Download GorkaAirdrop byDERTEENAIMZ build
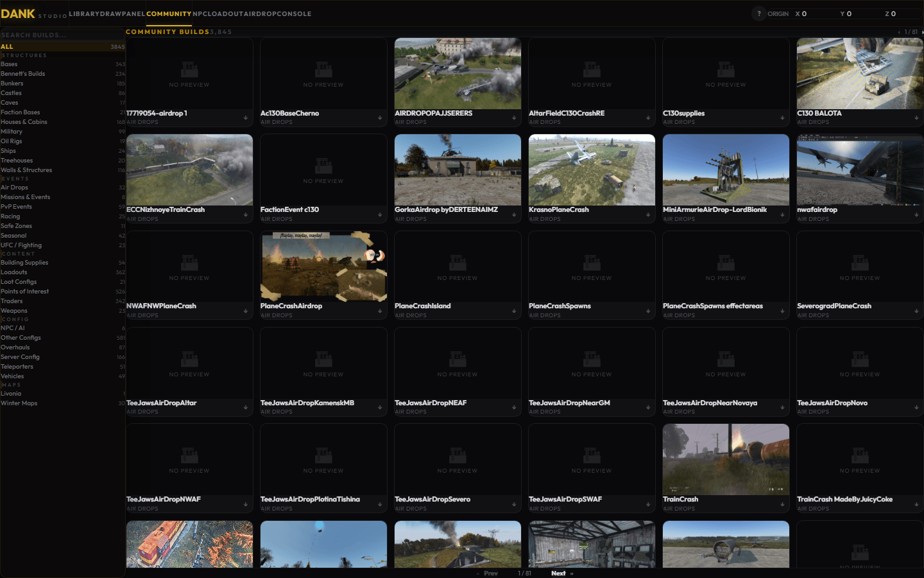Image resolution: width=924 pixels, height=578 pixels. [x=514, y=215]
